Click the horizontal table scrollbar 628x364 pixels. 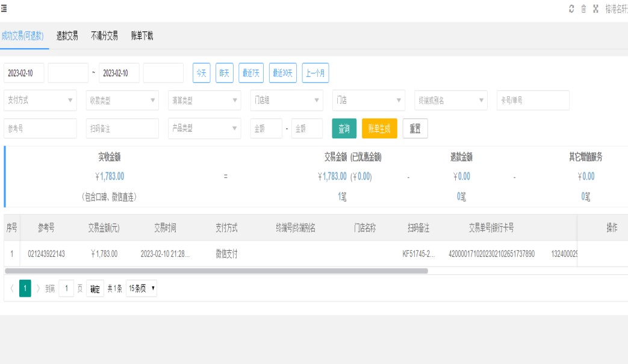click(x=217, y=271)
